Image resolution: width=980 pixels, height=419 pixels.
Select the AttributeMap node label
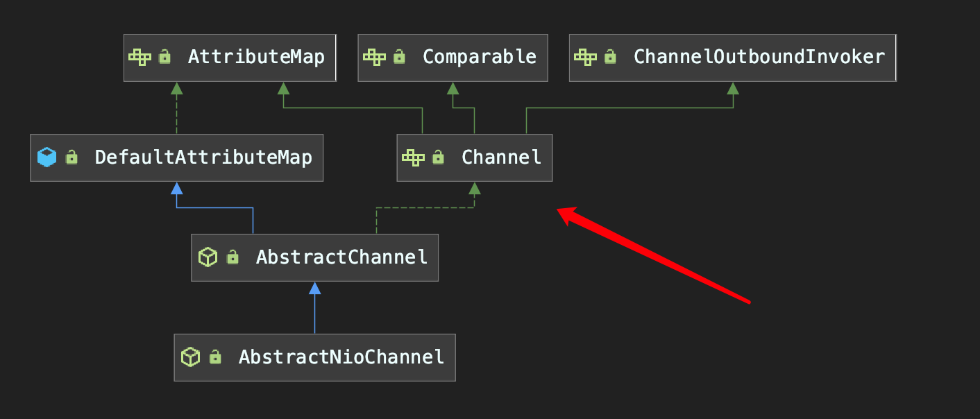[256, 57]
